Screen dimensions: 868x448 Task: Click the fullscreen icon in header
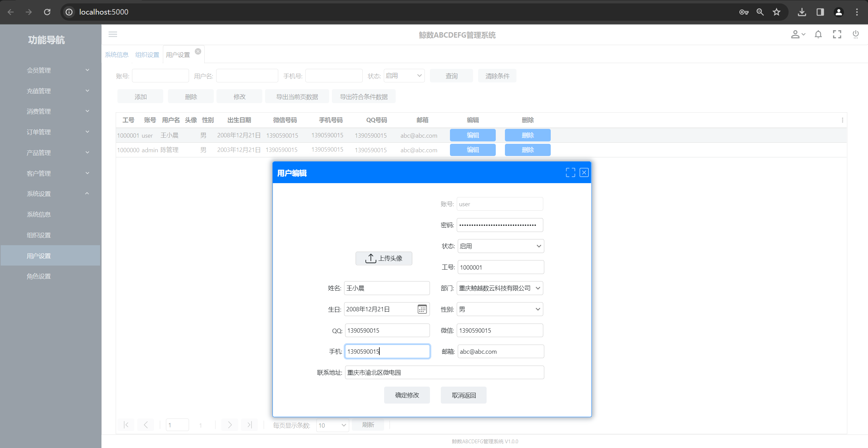click(837, 34)
